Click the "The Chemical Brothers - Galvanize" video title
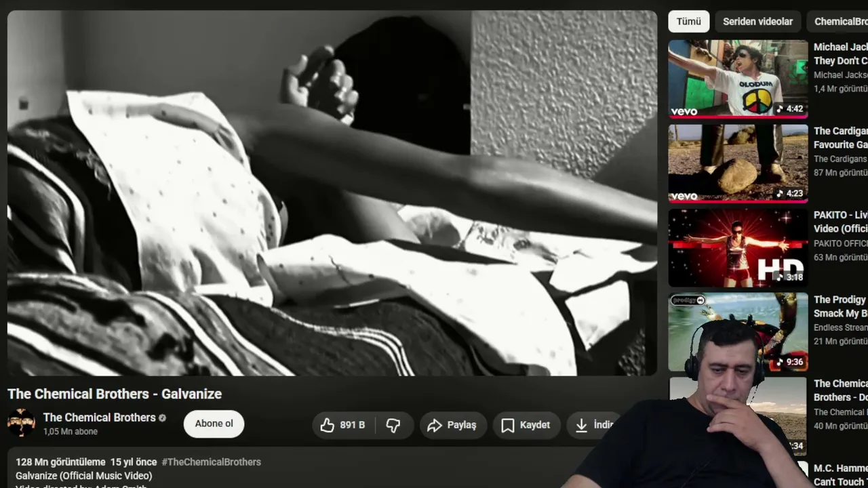The image size is (868, 488). pos(115,394)
